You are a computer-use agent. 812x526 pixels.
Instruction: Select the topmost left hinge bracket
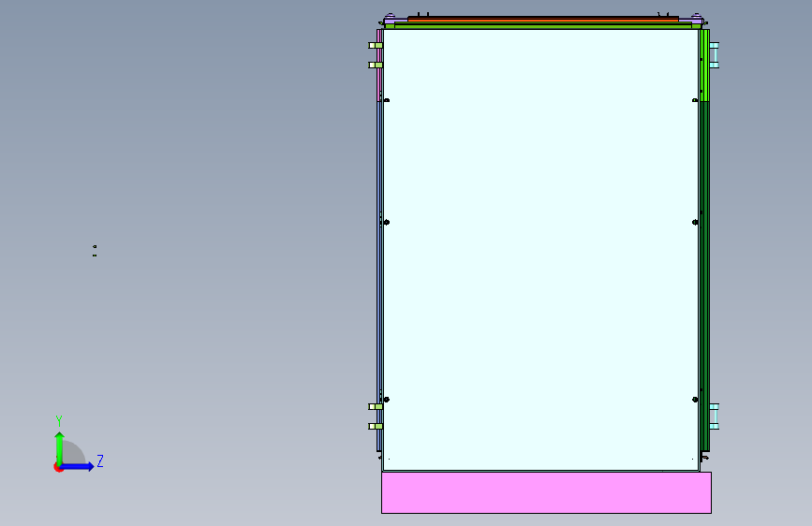[376, 46]
